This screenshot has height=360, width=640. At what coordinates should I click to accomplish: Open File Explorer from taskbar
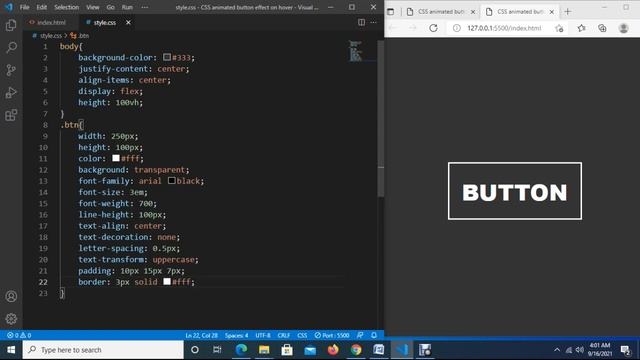tap(264, 350)
